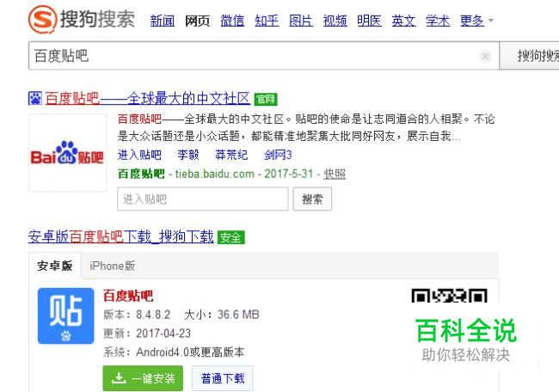Follow the 进入贴吧 sublink
559x392 pixels.
(x=139, y=155)
